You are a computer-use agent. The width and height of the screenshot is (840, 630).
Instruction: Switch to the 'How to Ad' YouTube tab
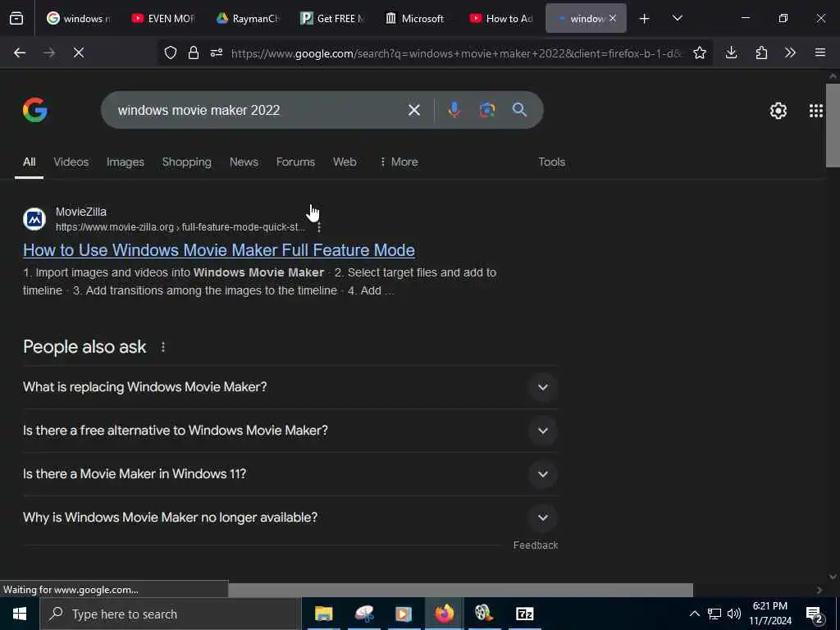[x=501, y=18]
